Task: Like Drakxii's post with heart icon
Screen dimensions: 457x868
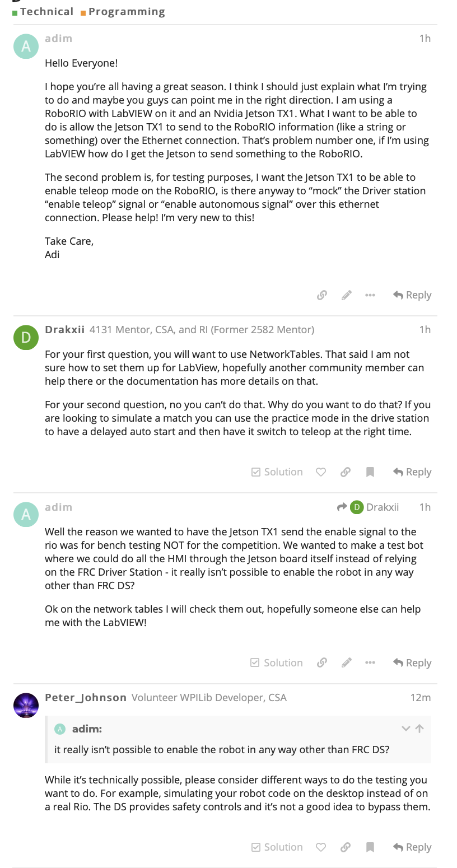Action: [321, 472]
